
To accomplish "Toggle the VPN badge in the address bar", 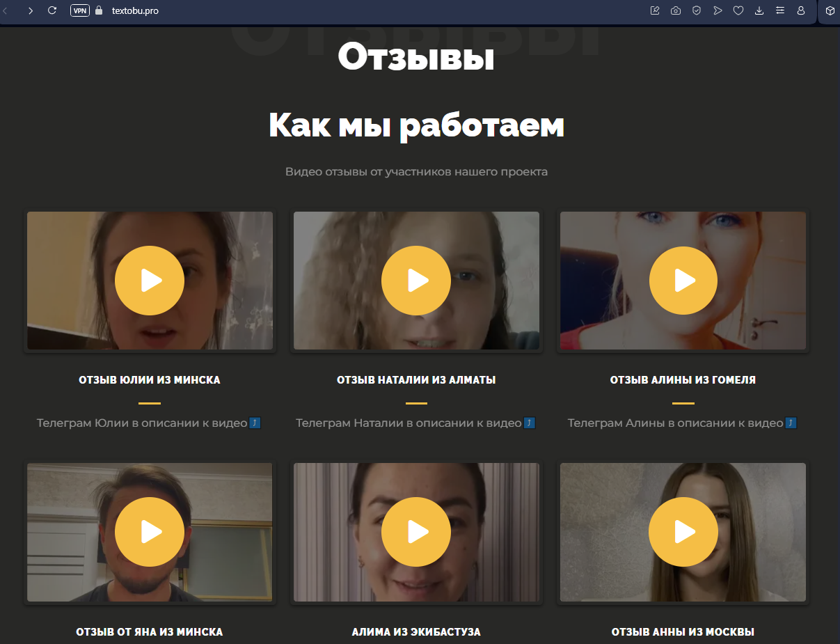I will pos(79,10).
